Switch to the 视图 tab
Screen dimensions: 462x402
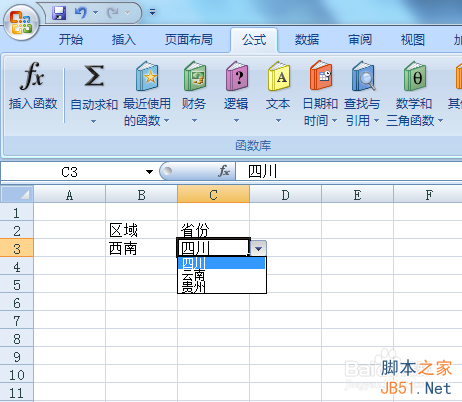(x=413, y=40)
